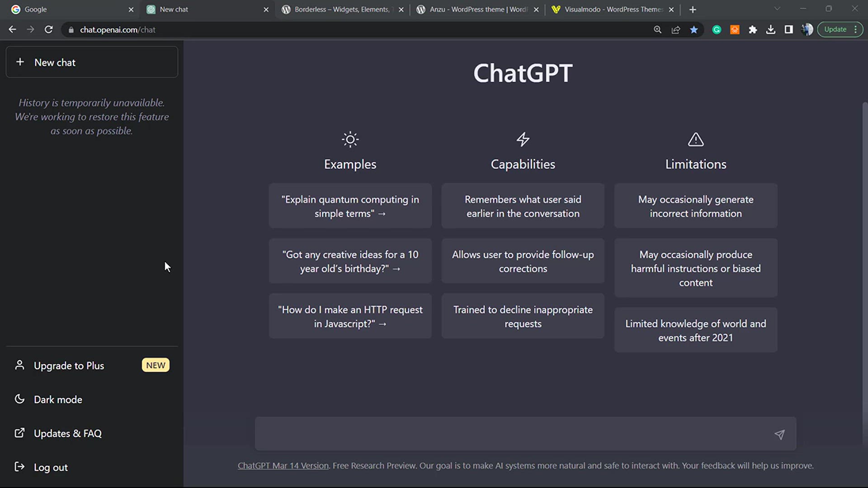
Task: Open the Chrome three-dot menu beside Update
Action: 856,29
